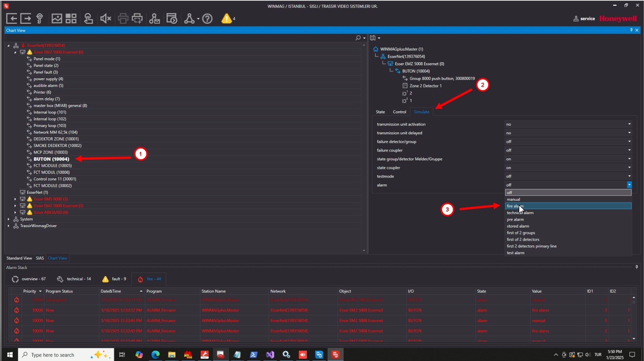Viewport: 644px width, 361px height.
Task: Select the Chart View bottom tab
Action: tap(58, 258)
